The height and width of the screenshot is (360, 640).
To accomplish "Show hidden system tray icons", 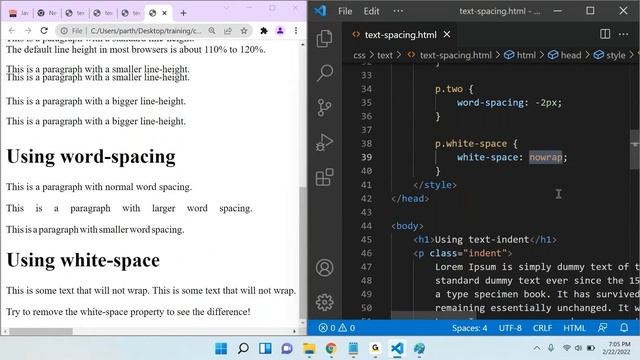I will click(537, 348).
